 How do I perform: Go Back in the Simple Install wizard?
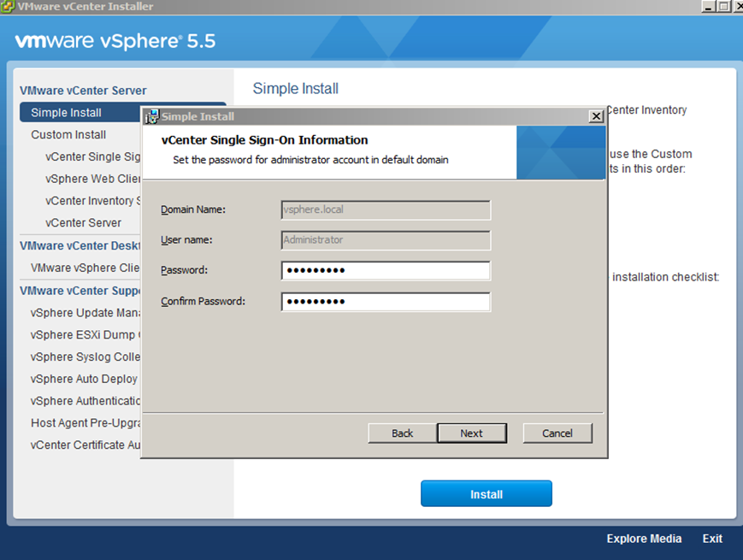[403, 433]
